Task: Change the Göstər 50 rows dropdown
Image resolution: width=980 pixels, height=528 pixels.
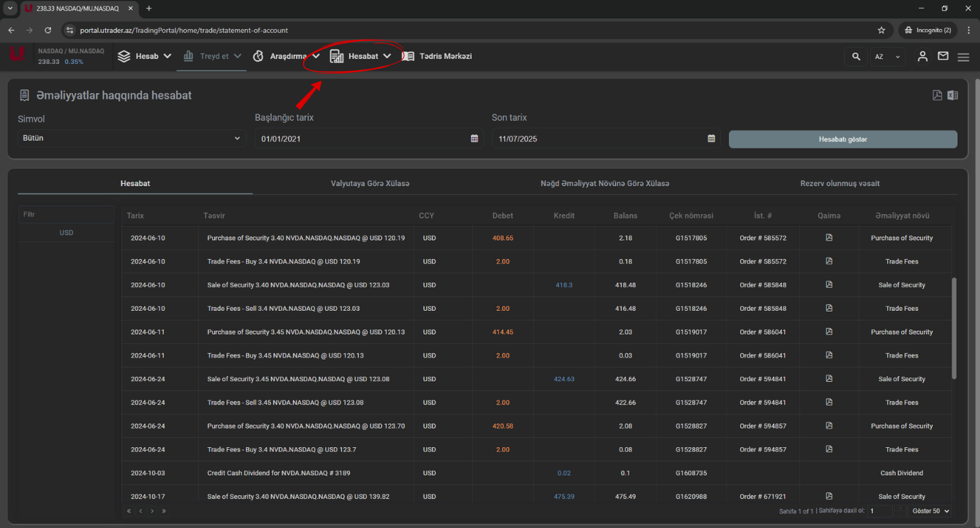Action: (x=931, y=511)
